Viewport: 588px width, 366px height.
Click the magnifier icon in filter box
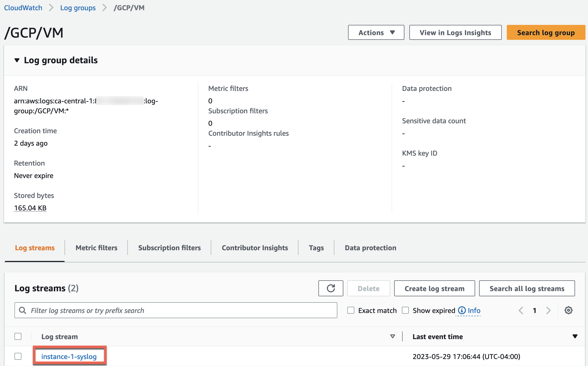[23, 310]
